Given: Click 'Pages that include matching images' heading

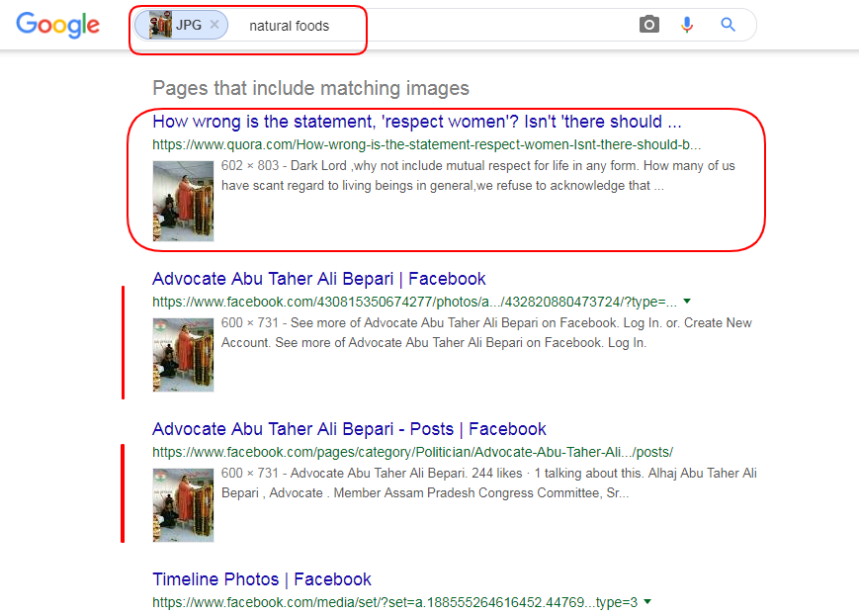Looking at the screenshot, I should (310, 88).
